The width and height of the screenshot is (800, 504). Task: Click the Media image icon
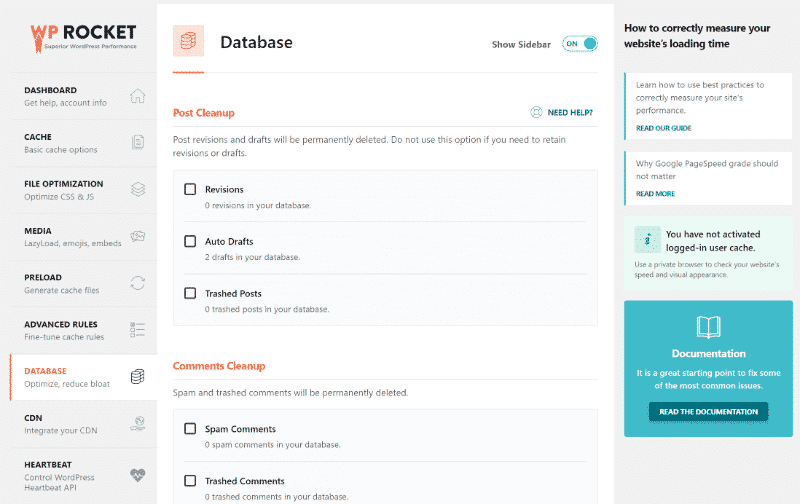coord(138,236)
